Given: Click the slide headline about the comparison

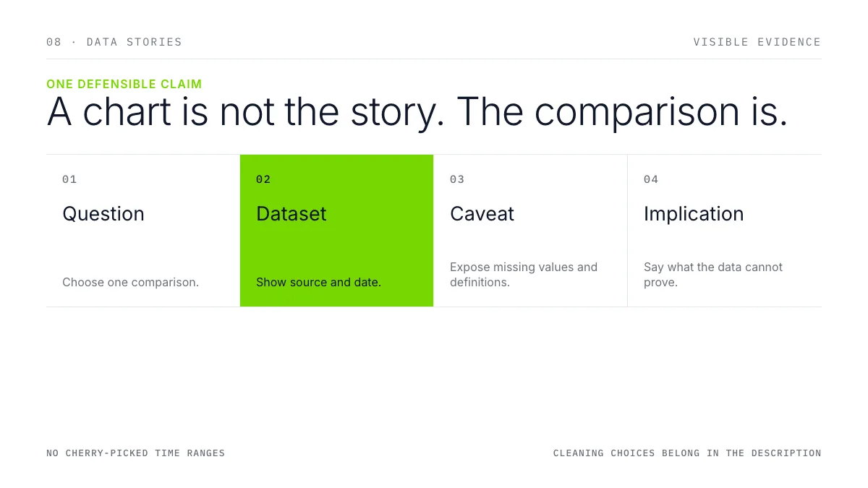Looking at the screenshot, I should click(x=417, y=112).
